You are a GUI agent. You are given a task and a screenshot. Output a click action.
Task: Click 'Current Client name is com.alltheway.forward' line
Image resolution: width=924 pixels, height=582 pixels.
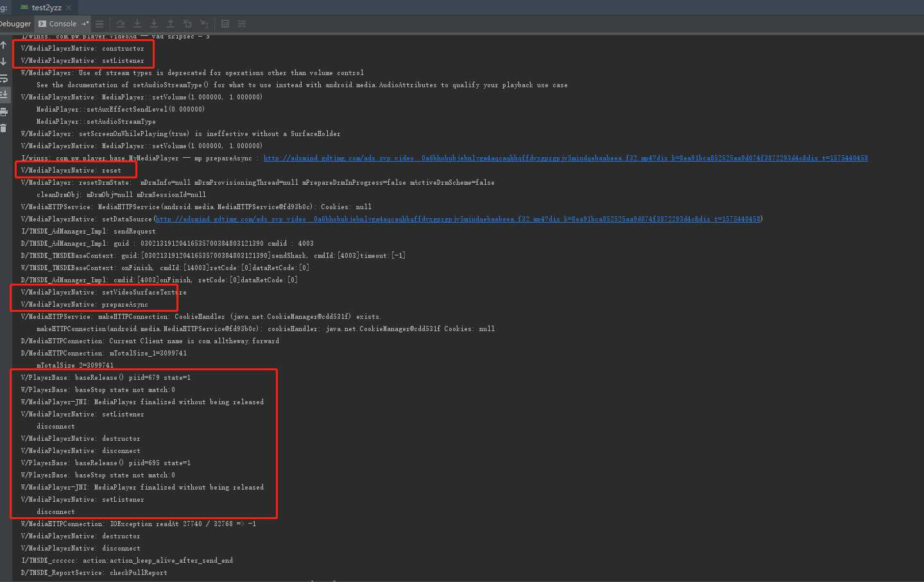click(x=150, y=341)
